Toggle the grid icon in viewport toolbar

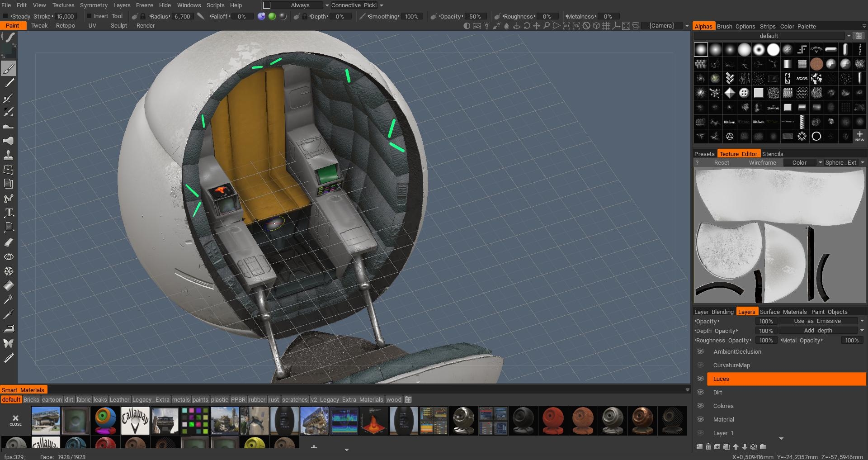point(606,26)
